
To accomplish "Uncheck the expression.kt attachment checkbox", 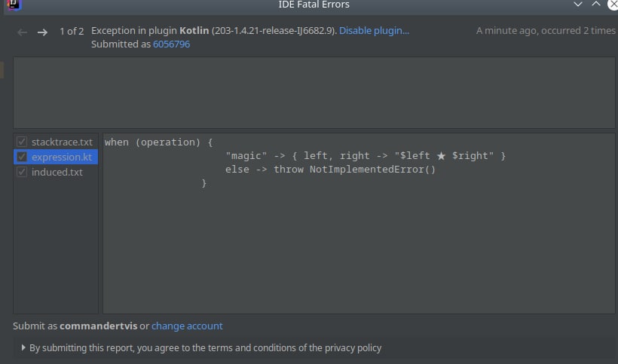I will 22,157.
